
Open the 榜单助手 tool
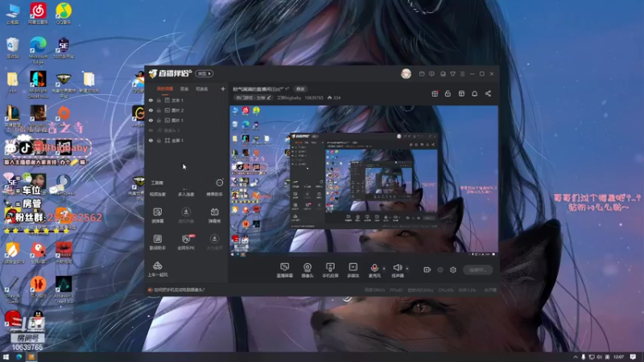coord(214,194)
